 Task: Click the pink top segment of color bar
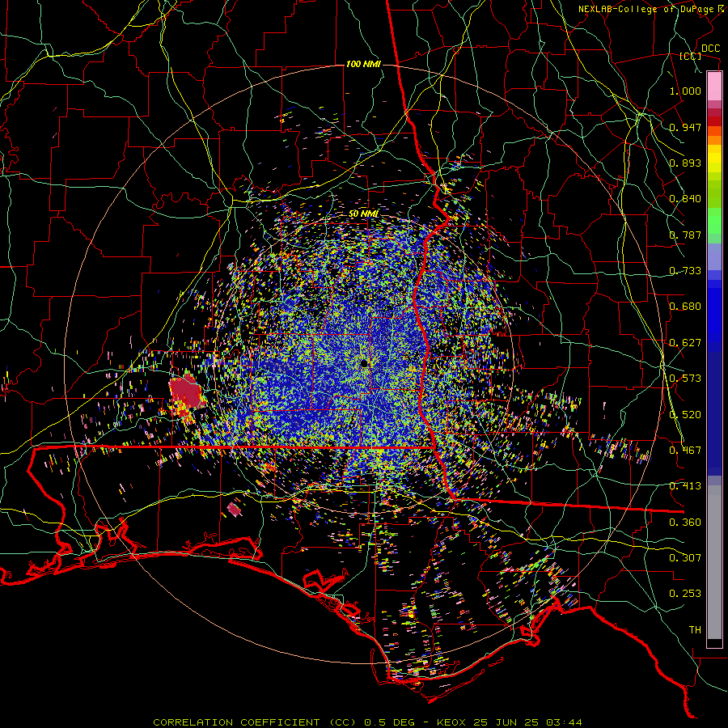[x=714, y=87]
